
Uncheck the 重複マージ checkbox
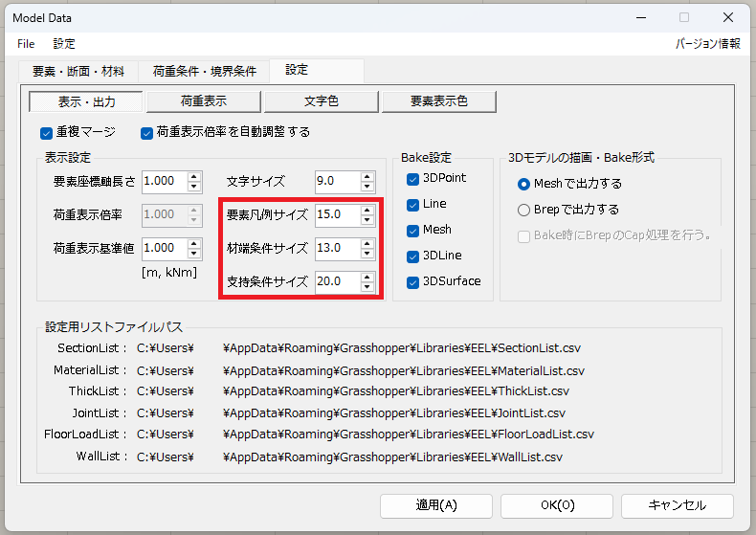pyautogui.click(x=46, y=132)
